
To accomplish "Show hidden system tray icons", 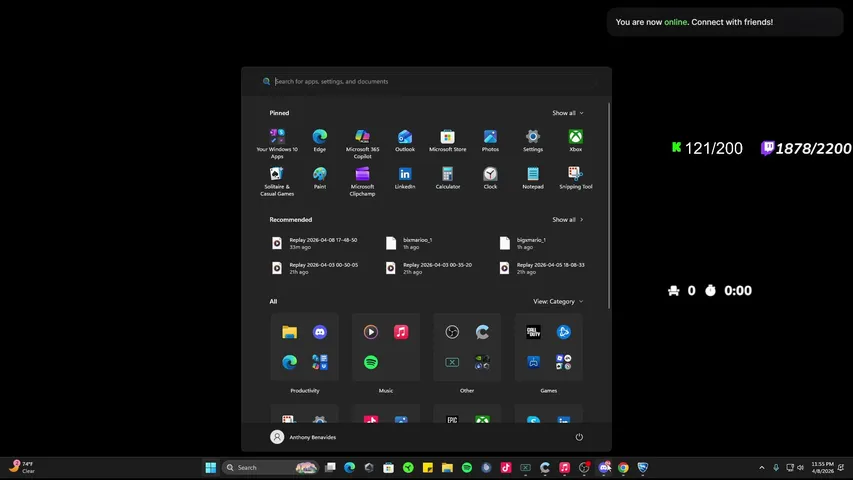I will (762, 467).
